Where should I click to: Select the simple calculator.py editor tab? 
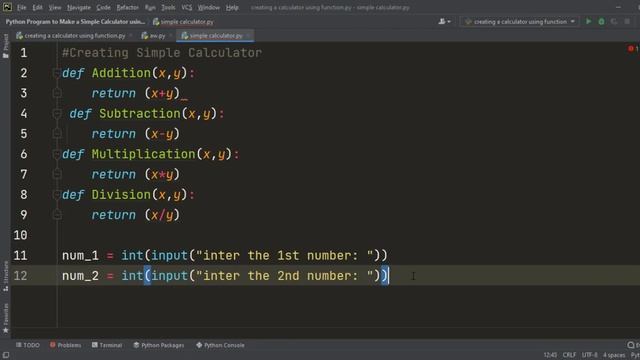(x=216, y=36)
